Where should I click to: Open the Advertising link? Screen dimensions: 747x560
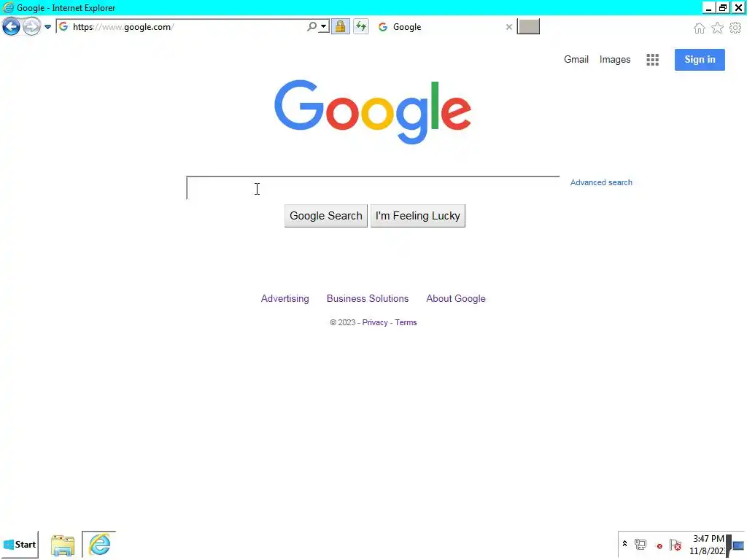[285, 298]
